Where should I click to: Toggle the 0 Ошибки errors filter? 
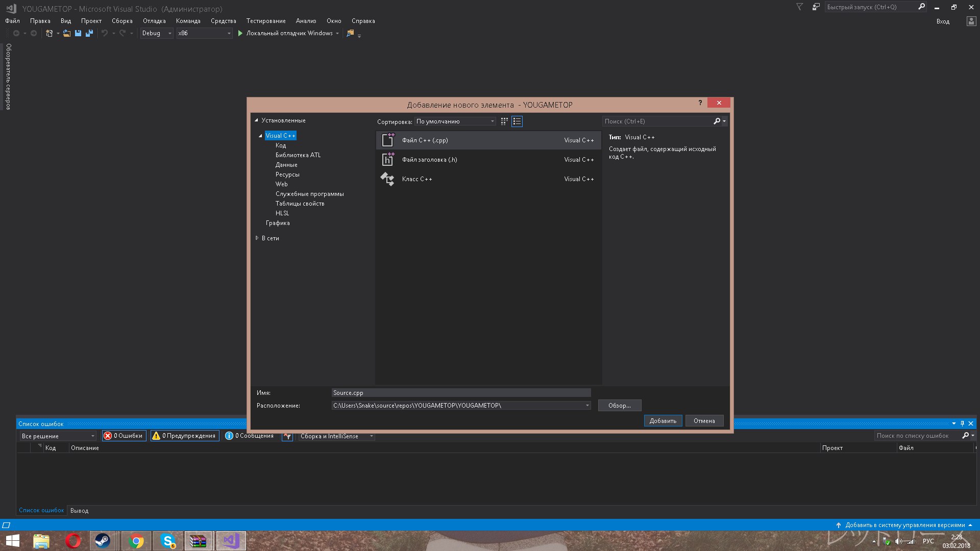click(x=124, y=436)
